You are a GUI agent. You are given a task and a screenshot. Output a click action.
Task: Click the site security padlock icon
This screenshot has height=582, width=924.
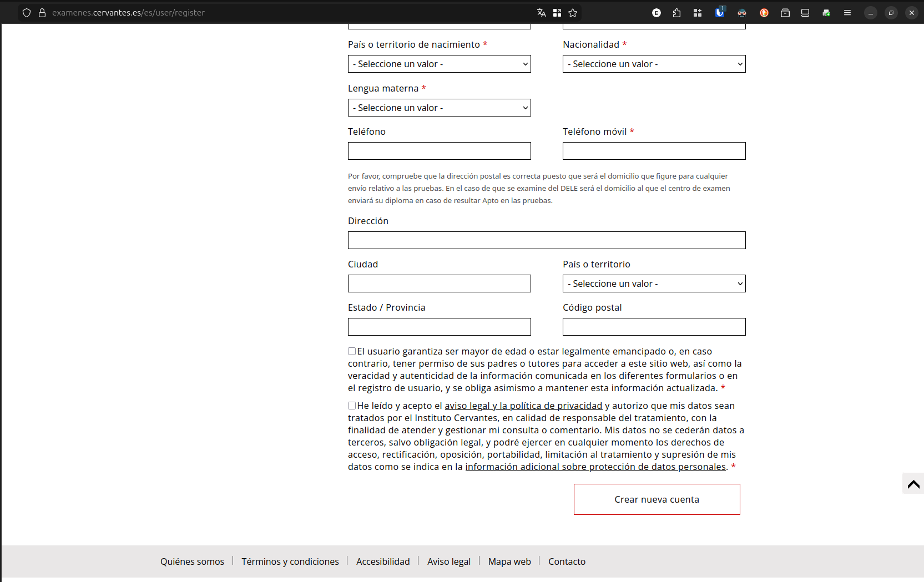(42, 12)
